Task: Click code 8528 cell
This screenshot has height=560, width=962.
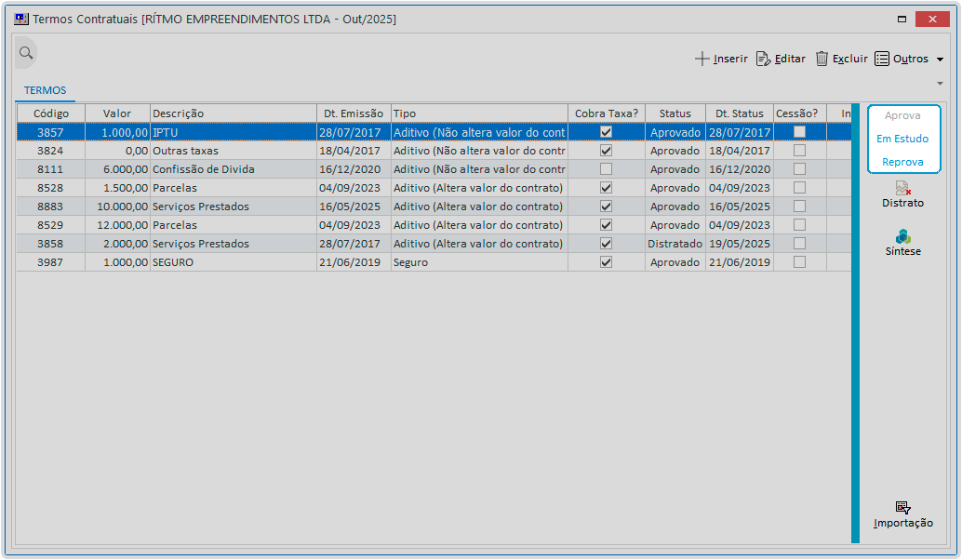Action: click(x=51, y=188)
